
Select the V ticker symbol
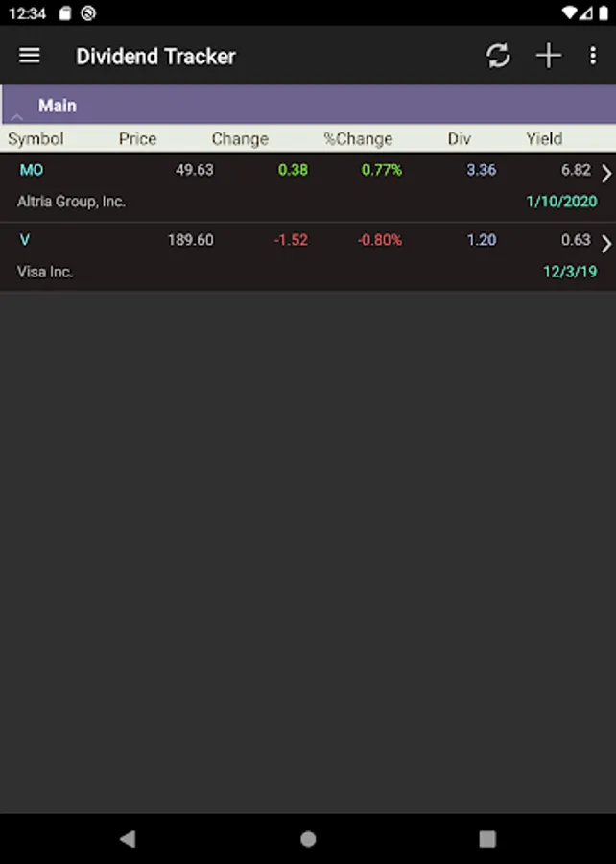point(25,240)
